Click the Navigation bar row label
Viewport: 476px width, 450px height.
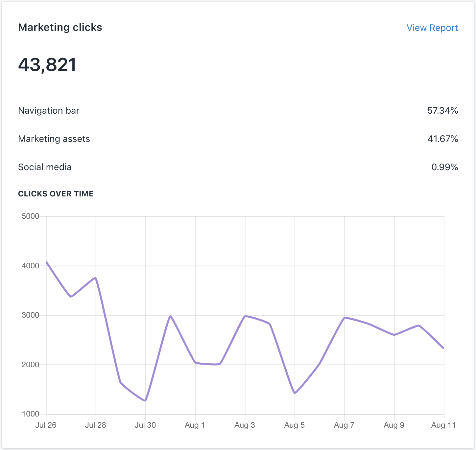click(x=49, y=111)
